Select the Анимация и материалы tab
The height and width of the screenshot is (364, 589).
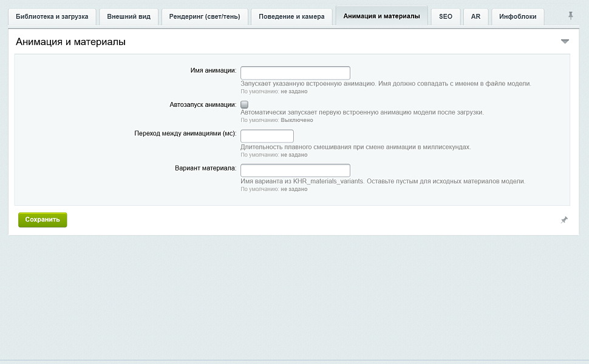point(382,16)
